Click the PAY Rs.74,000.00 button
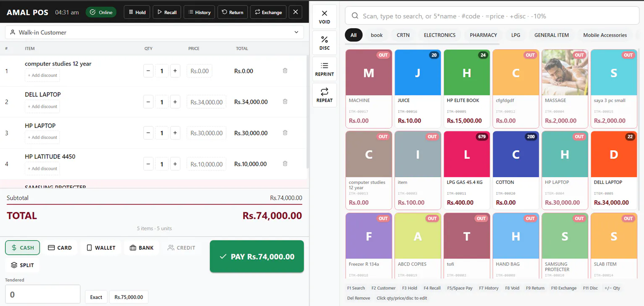644x306 pixels. (x=257, y=256)
